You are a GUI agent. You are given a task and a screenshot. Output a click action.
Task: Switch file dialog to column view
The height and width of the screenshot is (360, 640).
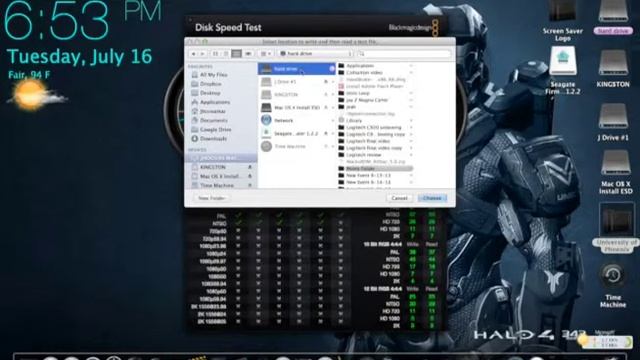pos(236,53)
